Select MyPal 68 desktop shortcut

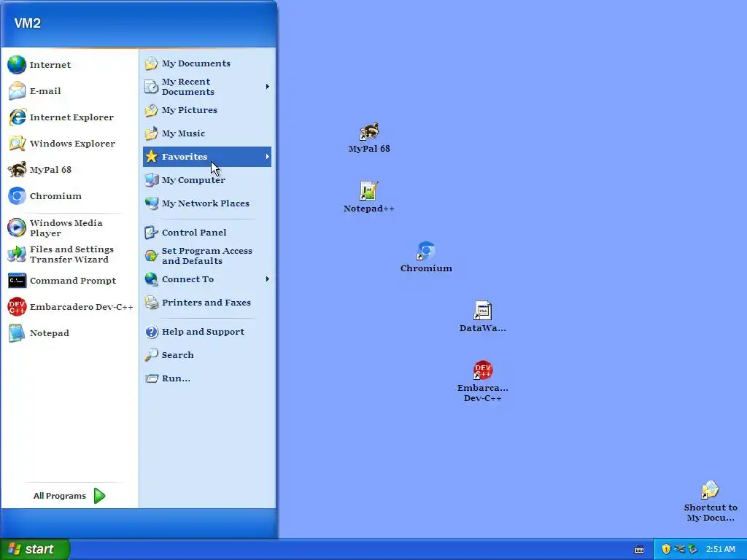tap(369, 138)
